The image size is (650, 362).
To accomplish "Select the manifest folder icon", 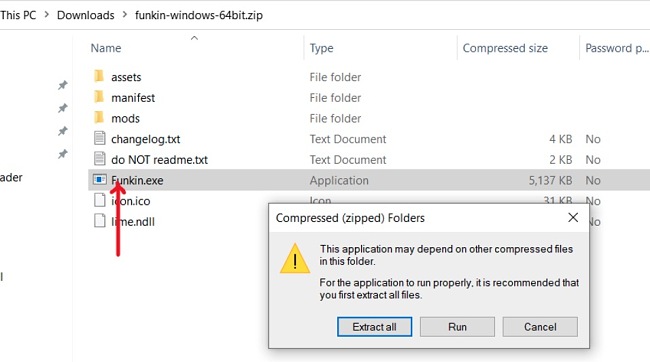I will [x=99, y=97].
